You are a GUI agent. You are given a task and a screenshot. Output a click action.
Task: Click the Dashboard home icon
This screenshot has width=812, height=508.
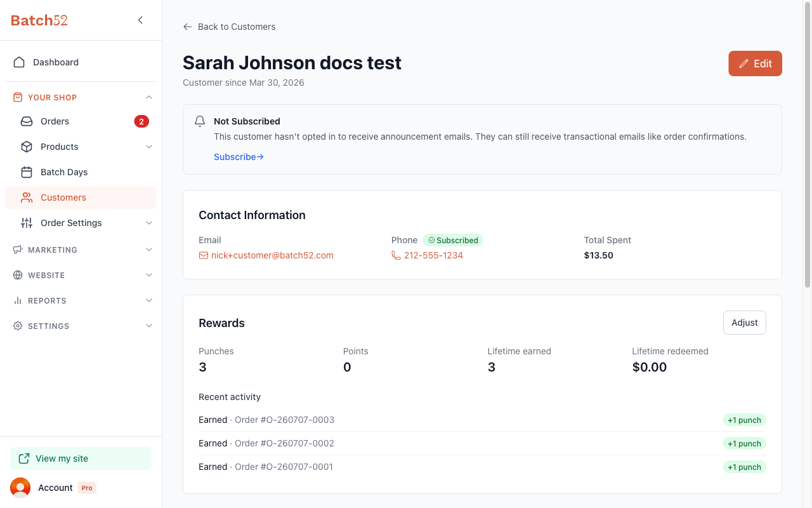pyautogui.click(x=19, y=62)
